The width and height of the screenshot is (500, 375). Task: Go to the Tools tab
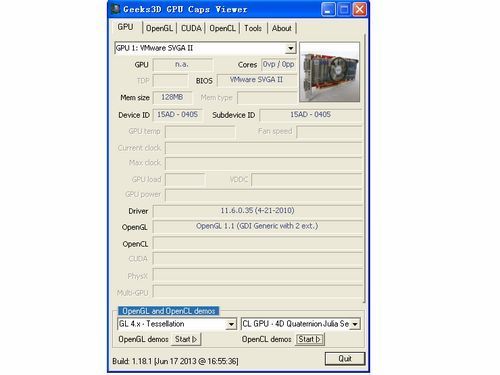click(x=253, y=28)
